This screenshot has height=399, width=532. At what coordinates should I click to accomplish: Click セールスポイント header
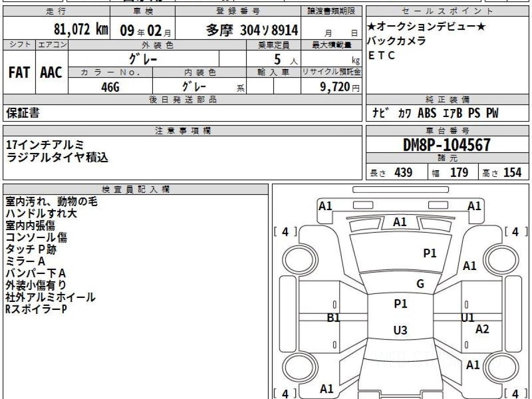447,11
